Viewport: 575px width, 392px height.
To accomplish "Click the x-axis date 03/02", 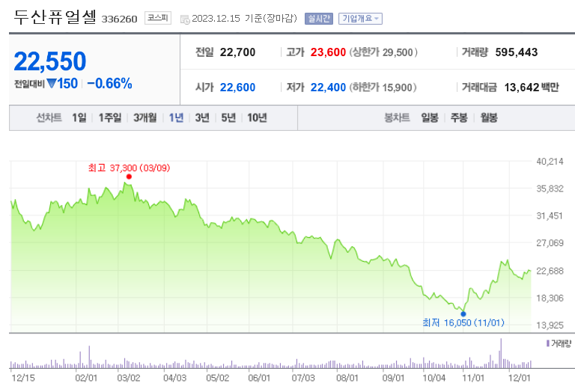I will [x=129, y=378].
